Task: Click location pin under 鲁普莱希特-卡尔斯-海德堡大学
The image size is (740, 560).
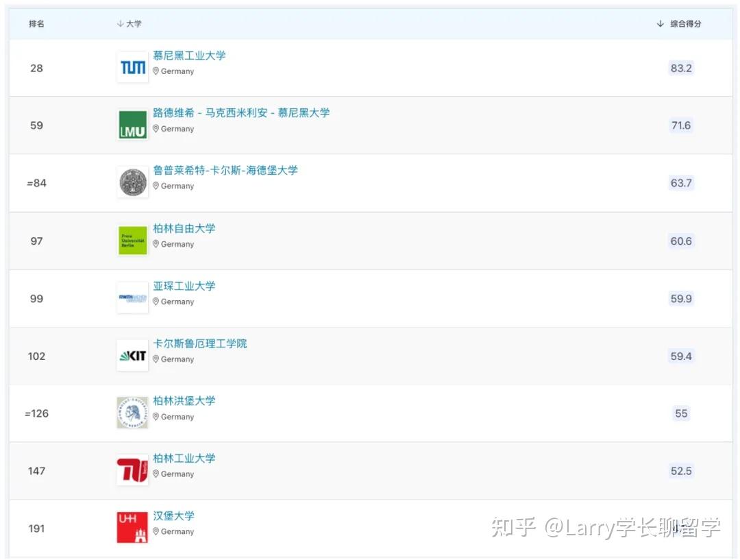Action: click(x=156, y=186)
